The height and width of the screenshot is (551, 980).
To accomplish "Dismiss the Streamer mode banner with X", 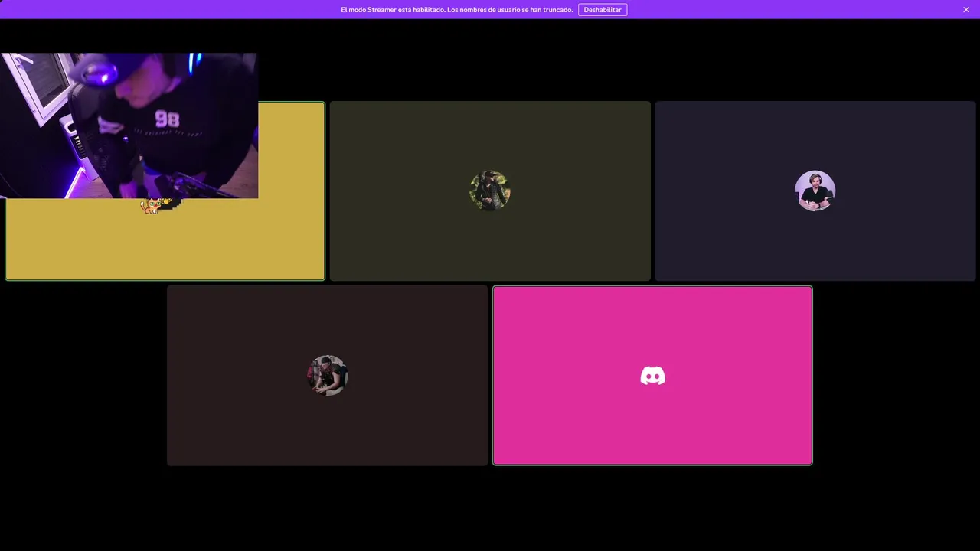I will coord(966,10).
